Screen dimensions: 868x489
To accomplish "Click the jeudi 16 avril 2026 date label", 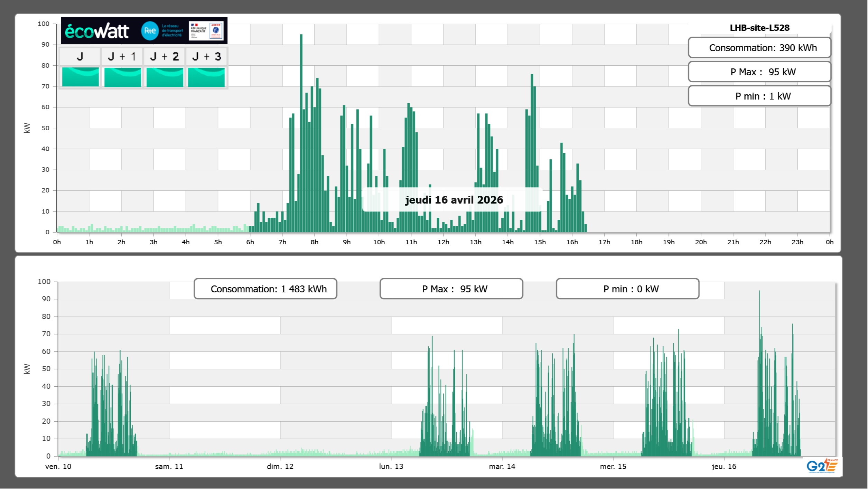I will [x=454, y=200].
